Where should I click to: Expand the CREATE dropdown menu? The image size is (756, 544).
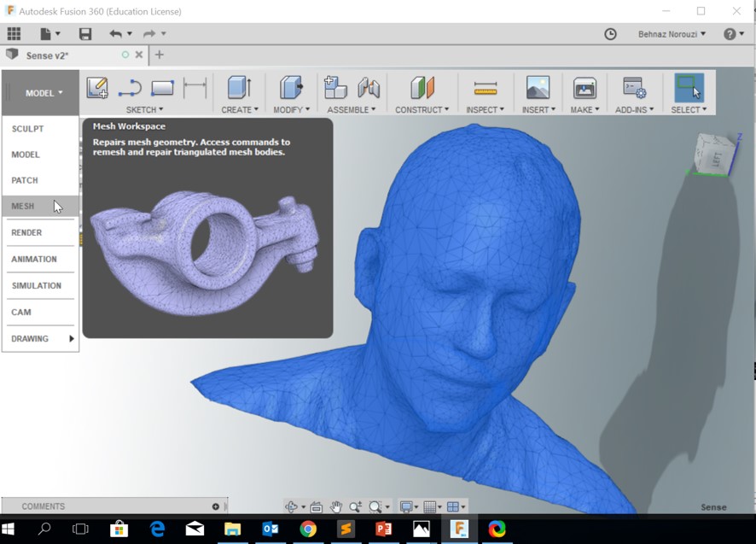240,109
